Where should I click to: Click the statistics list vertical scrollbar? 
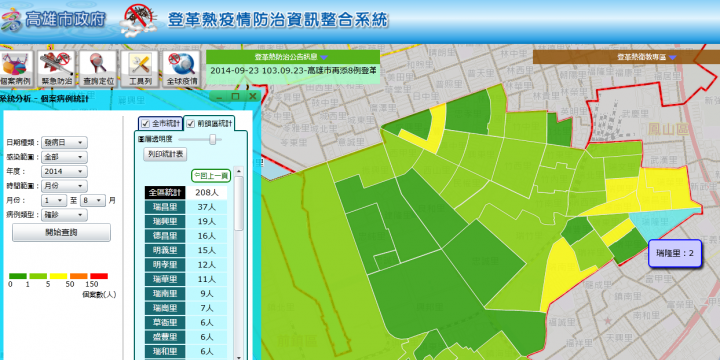point(239,263)
